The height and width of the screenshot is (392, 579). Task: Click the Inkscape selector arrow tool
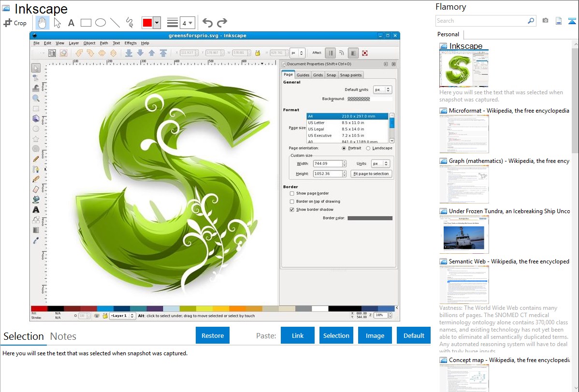coord(36,68)
